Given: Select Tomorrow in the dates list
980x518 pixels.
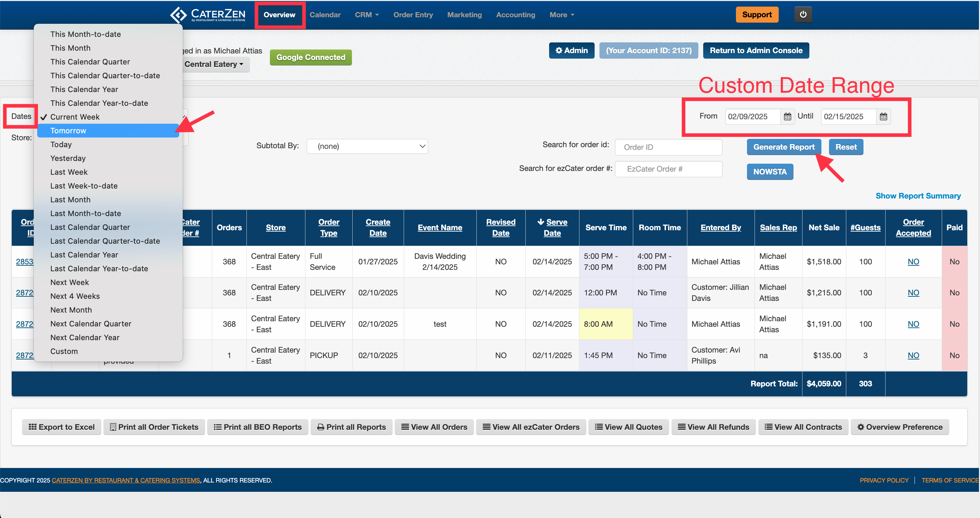Looking at the screenshot, I should (69, 131).
